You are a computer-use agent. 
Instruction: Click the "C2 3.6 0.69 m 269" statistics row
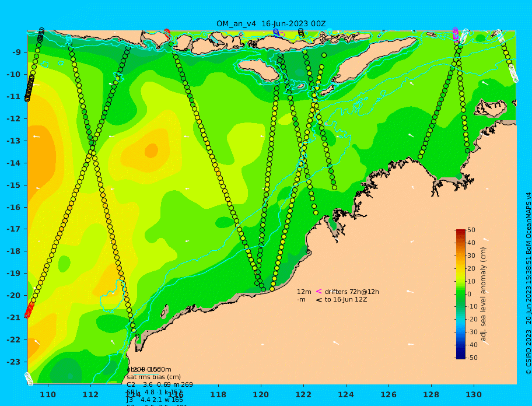[x=160, y=384]
